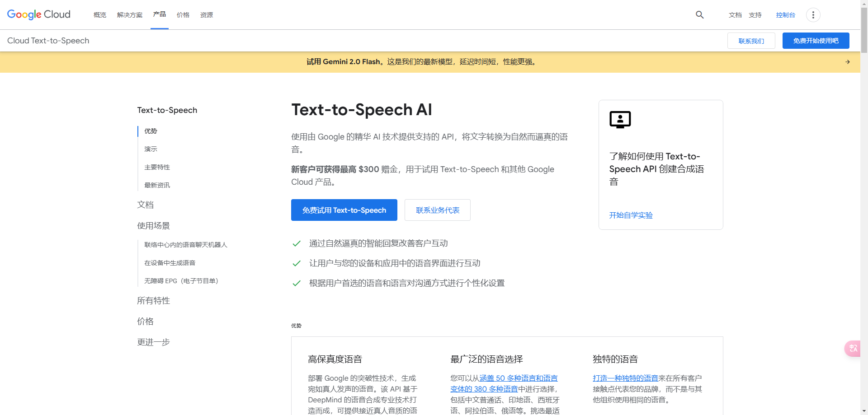Go to 文档 in top bar
This screenshot has width=868, height=415.
pyautogui.click(x=735, y=15)
